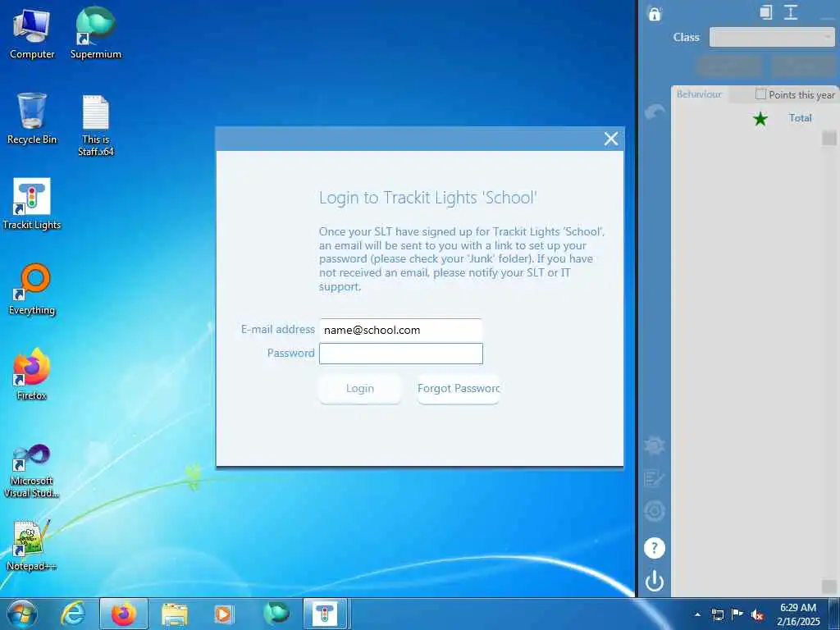Close the Trackit Lights login dialog
Image resolution: width=840 pixels, height=630 pixels.
[x=610, y=139]
